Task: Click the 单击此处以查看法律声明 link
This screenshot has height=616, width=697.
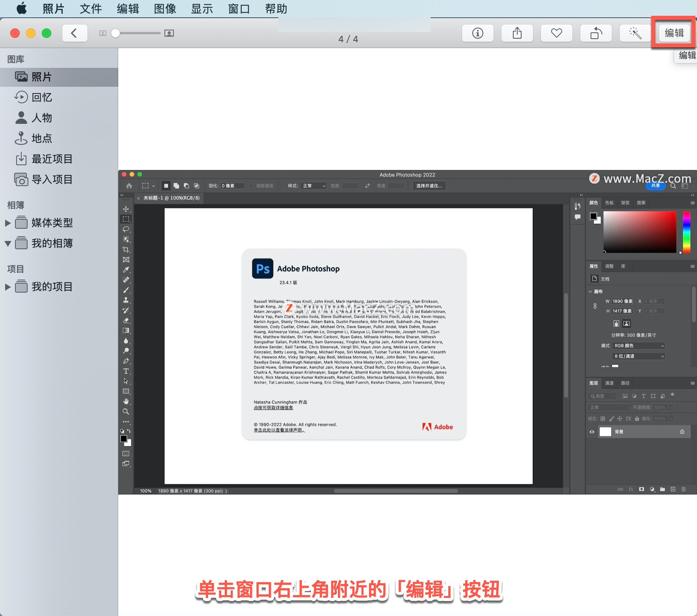Action: coord(279,430)
